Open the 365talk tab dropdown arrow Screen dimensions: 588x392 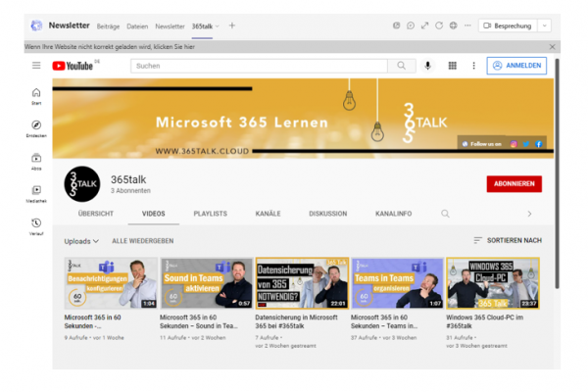point(218,26)
